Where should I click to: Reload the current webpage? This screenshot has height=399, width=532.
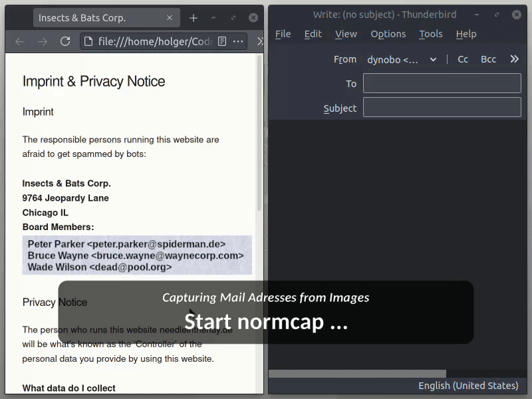coord(65,41)
